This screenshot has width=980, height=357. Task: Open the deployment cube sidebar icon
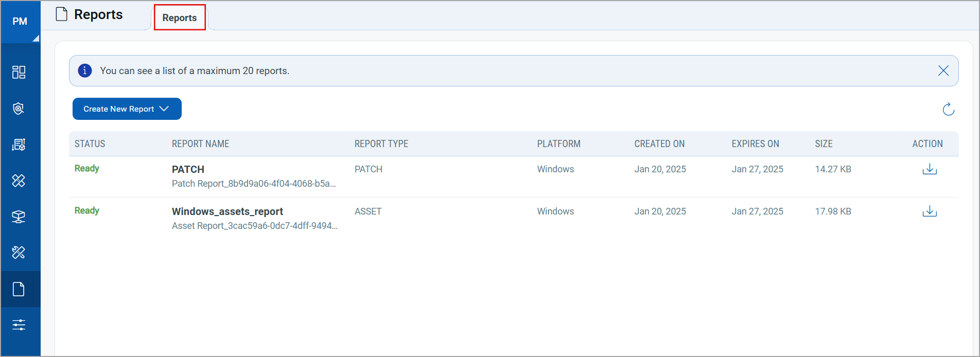coord(19,217)
